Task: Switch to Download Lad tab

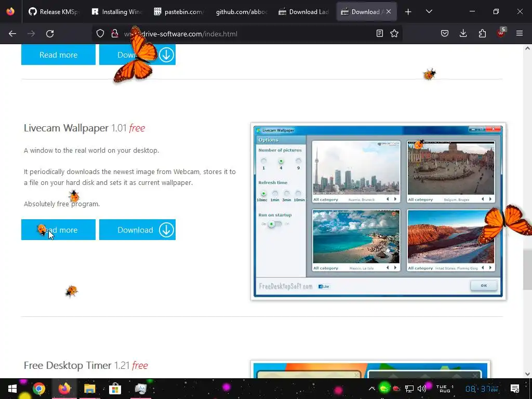Action: (x=304, y=12)
